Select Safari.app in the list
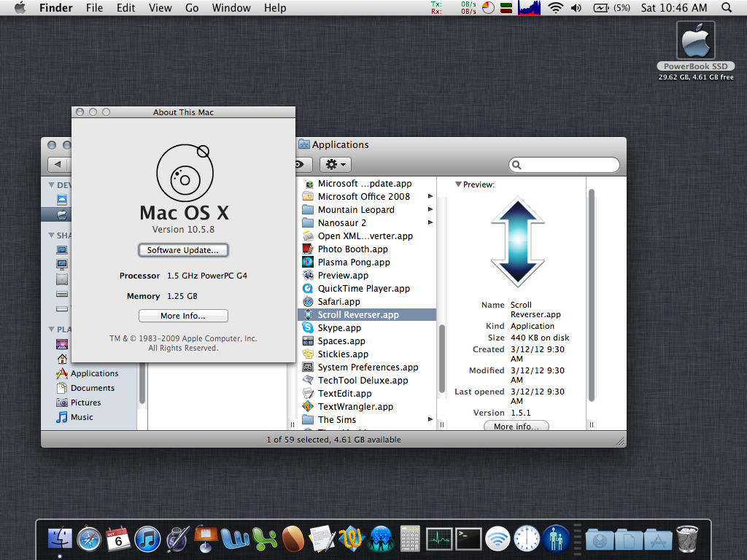The image size is (747, 560). click(x=367, y=301)
